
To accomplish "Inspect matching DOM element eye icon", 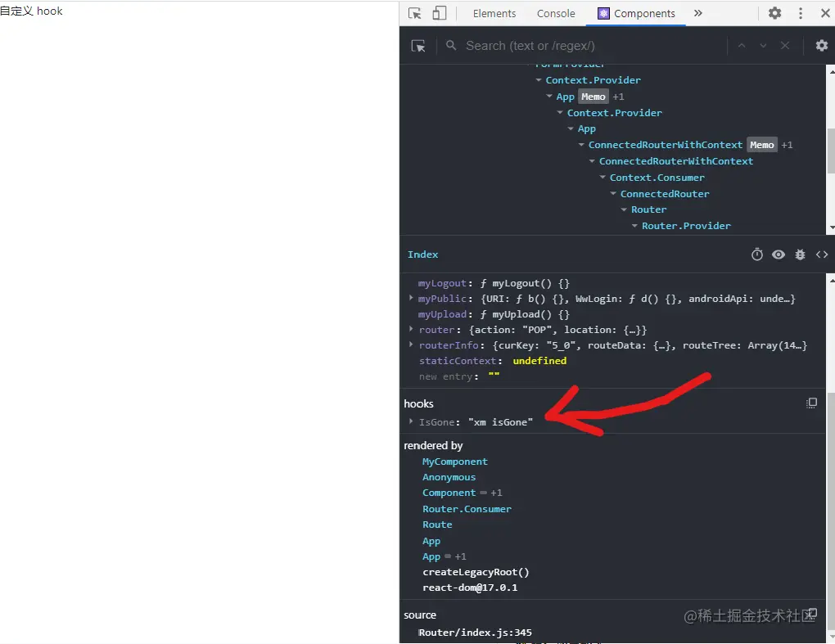I will (x=779, y=254).
